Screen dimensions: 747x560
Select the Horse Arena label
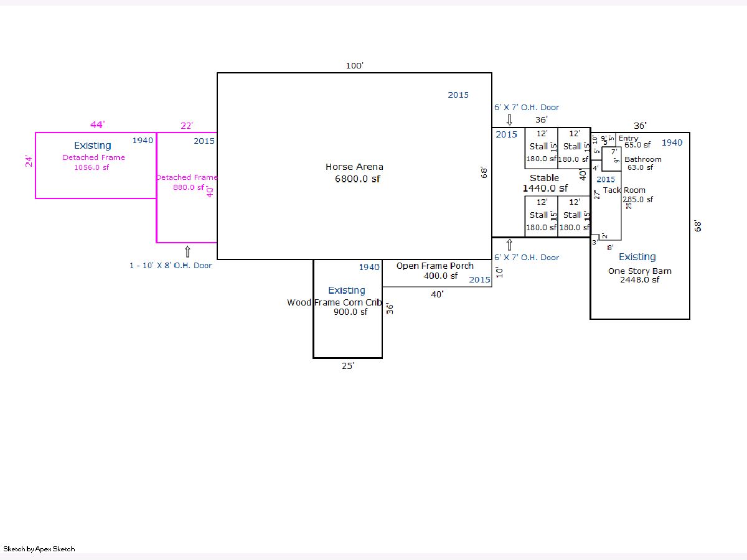(354, 167)
